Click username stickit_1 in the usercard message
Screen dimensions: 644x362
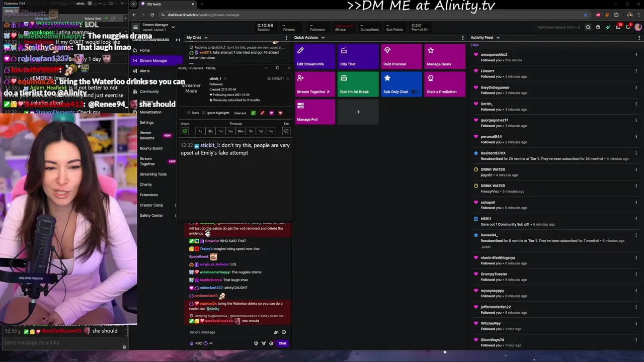coord(209,145)
